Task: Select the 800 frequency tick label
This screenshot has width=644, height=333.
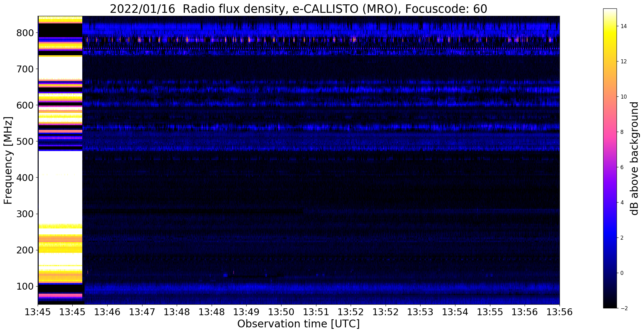Action: (x=24, y=33)
